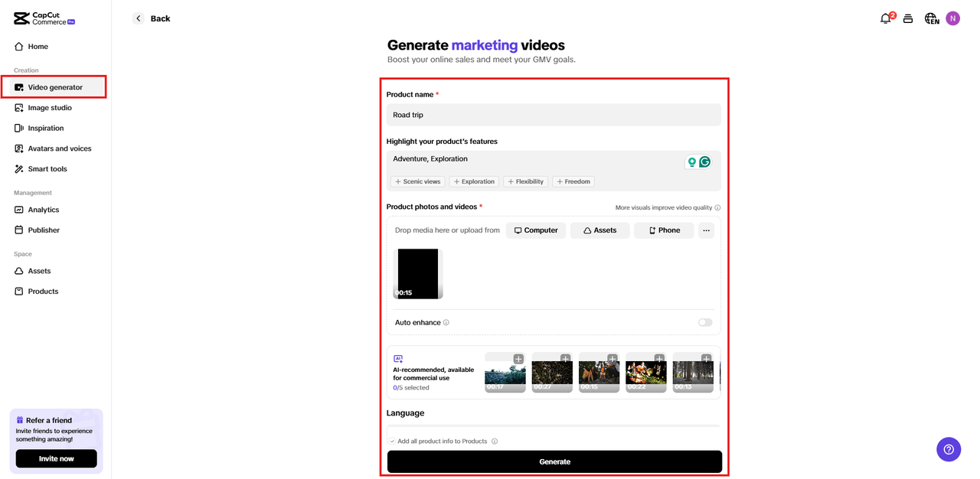Image resolution: width=980 pixels, height=479 pixels.
Task: Open the more upload options ellipsis menu
Action: [706, 230]
